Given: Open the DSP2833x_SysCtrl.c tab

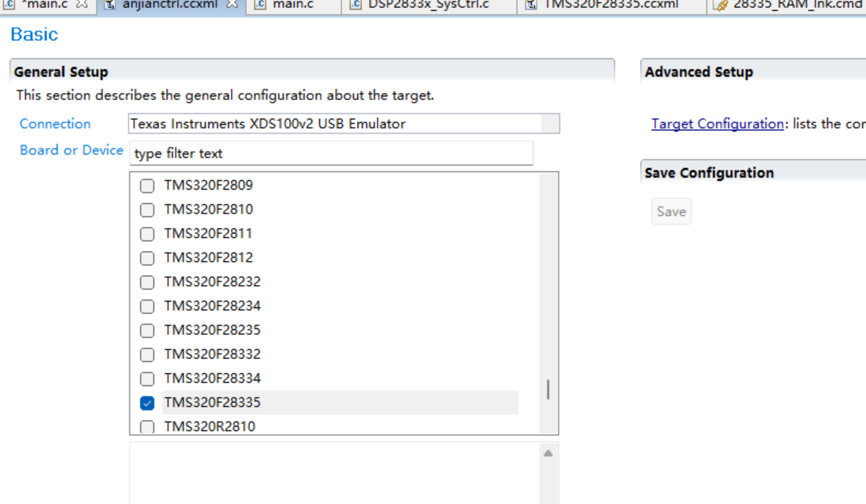Looking at the screenshot, I should coord(429,4).
